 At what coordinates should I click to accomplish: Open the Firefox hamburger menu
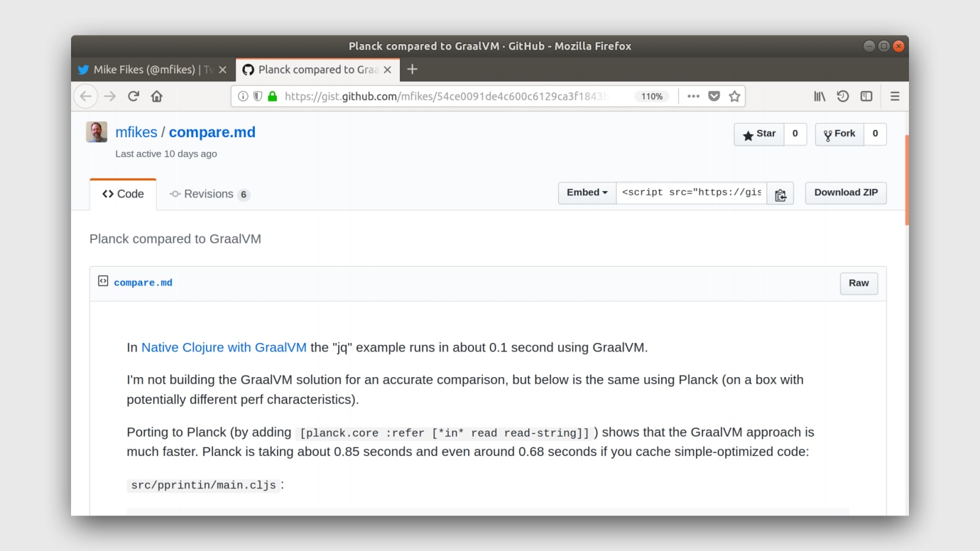[x=895, y=96]
